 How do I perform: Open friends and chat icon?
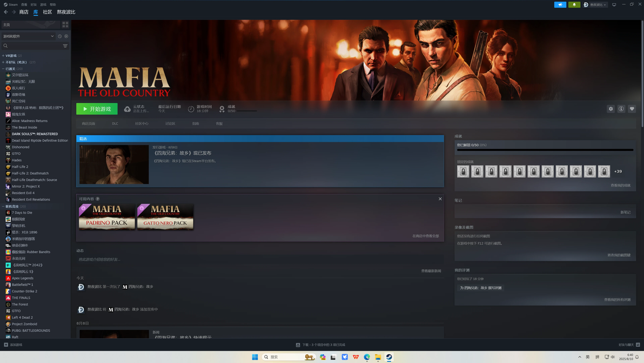coord(638,345)
